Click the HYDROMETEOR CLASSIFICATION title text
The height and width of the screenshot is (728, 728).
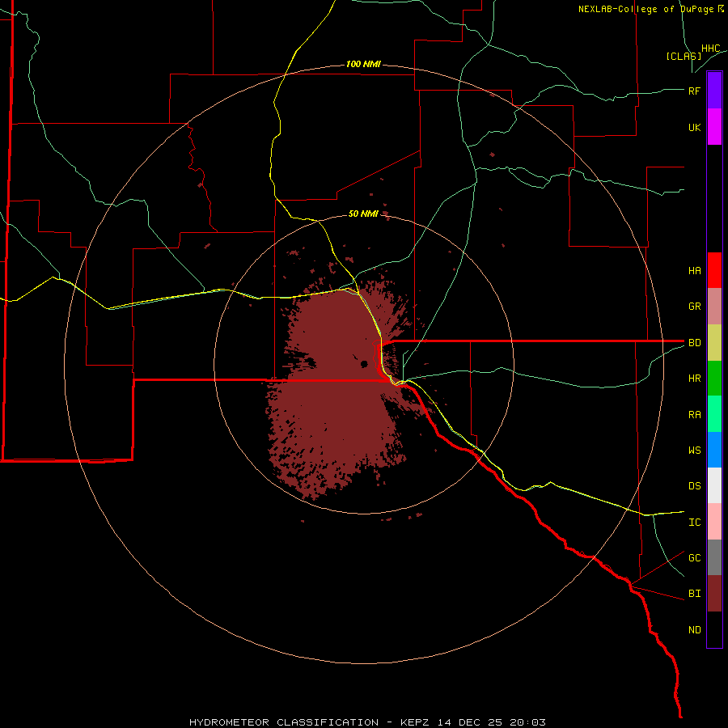(x=284, y=722)
